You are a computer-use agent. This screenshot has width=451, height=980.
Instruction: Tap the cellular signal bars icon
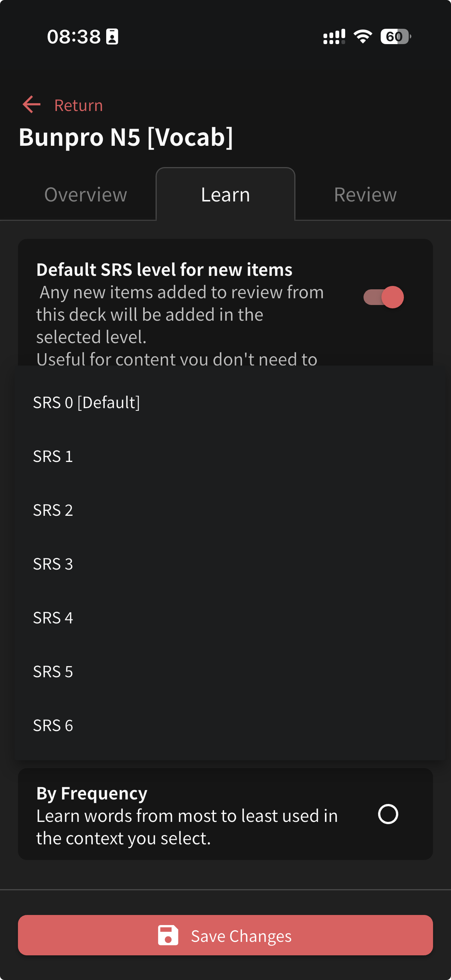point(334,37)
